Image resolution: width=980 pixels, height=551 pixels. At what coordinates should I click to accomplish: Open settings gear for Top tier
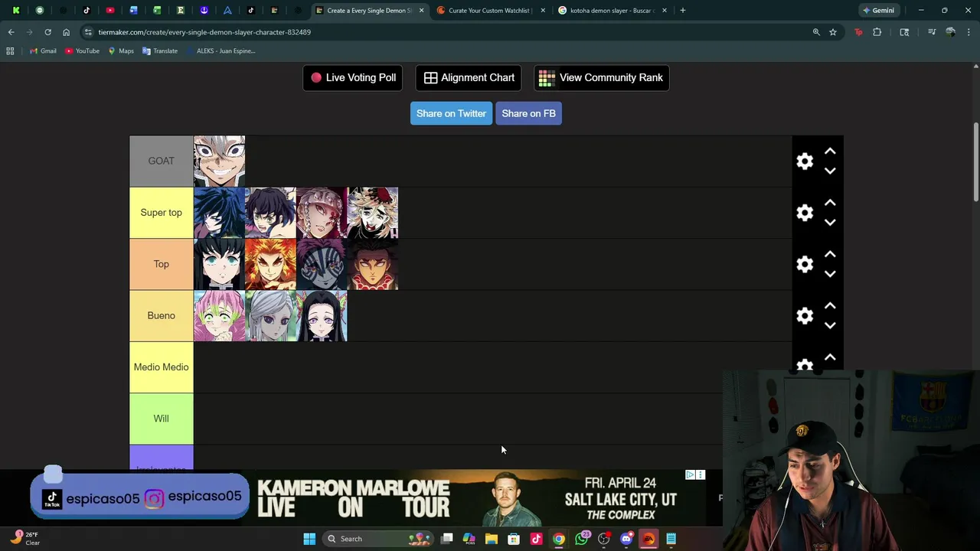(x=805, y=264)
